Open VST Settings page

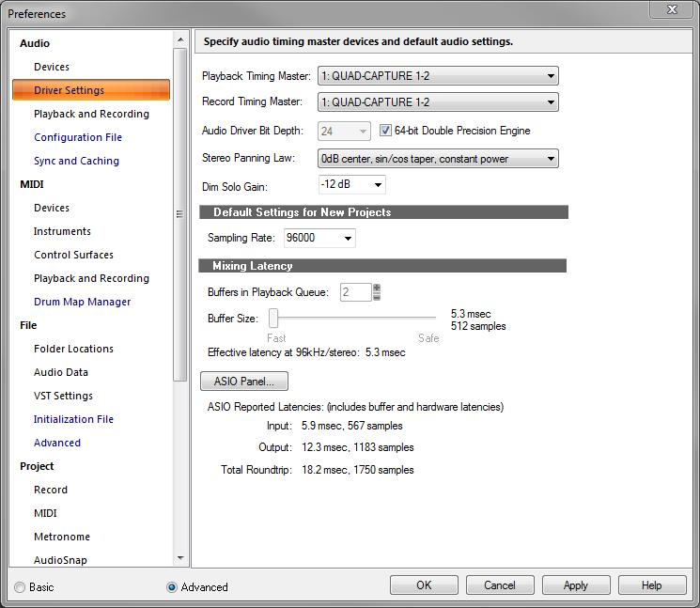tap(63, 396)
